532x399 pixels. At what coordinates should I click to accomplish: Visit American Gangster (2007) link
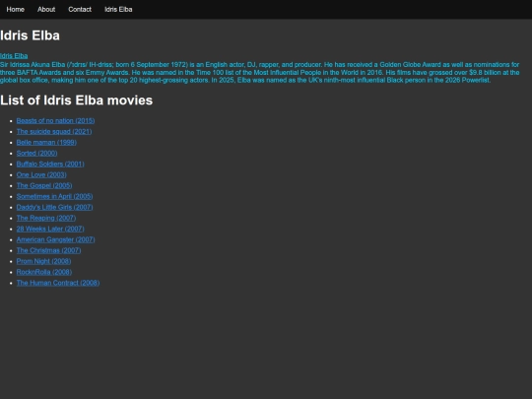pos(55,239)
